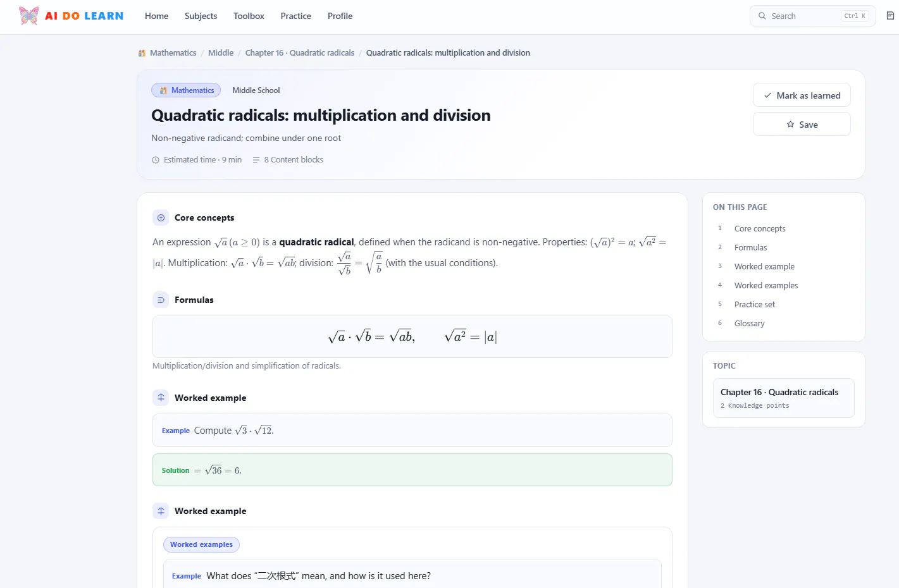Click the Formulas section icon

coord(161,300)
